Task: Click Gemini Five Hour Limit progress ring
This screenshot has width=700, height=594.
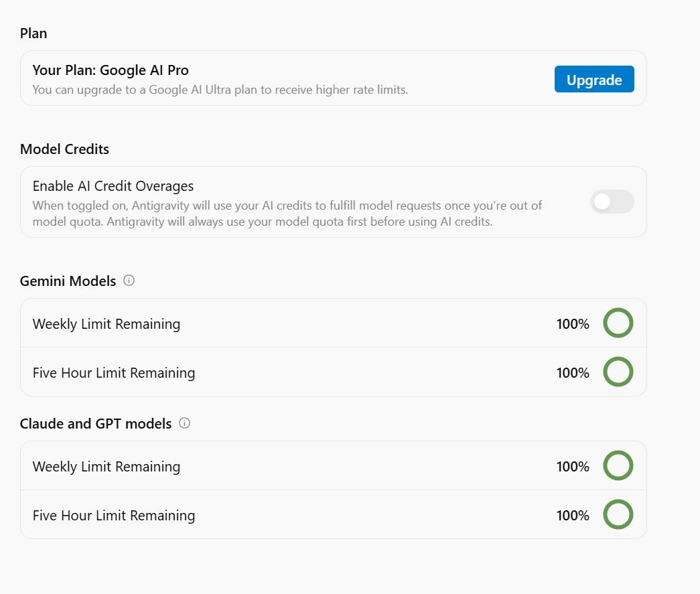Action: point(618,371)
